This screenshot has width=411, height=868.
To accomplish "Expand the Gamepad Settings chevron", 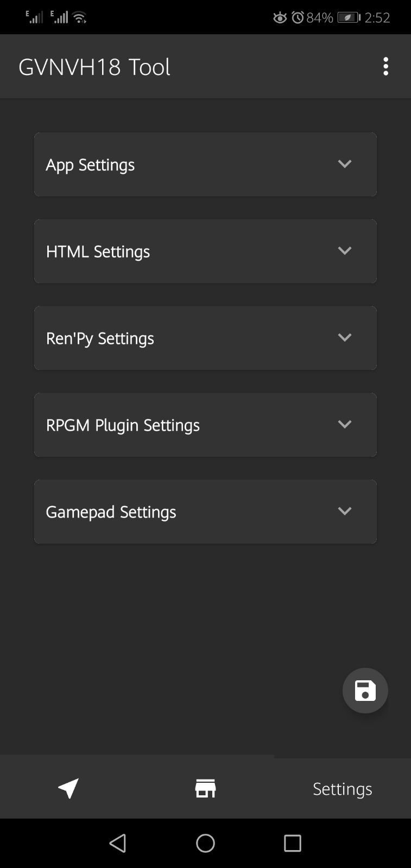I will (x=344, y=511).
